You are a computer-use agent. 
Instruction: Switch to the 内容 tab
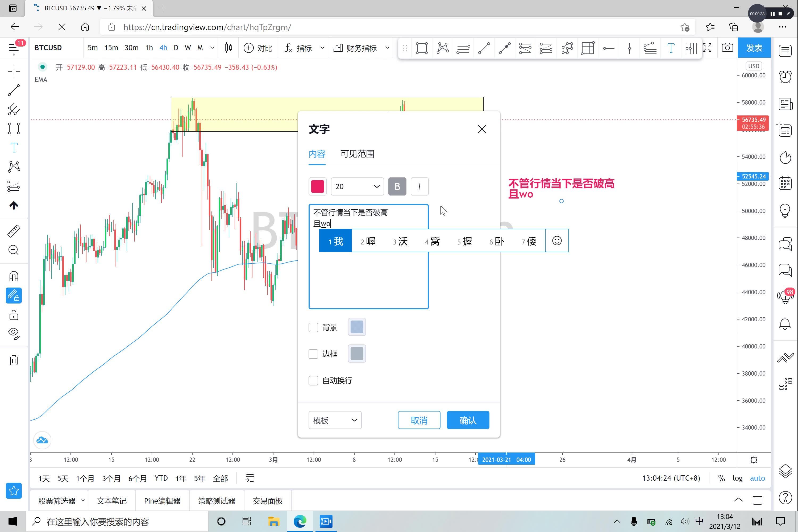coord(317,154)
